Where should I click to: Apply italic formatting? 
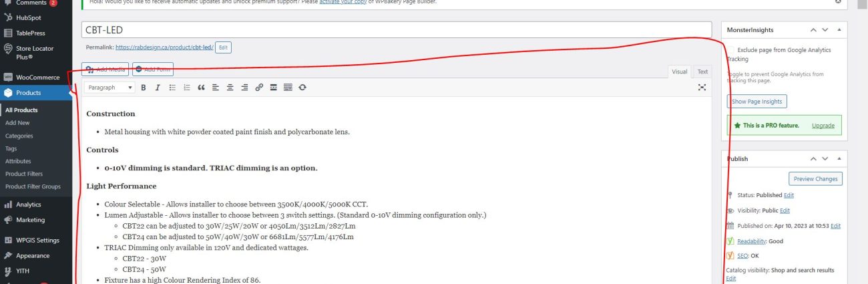click(x=158, y=88)
